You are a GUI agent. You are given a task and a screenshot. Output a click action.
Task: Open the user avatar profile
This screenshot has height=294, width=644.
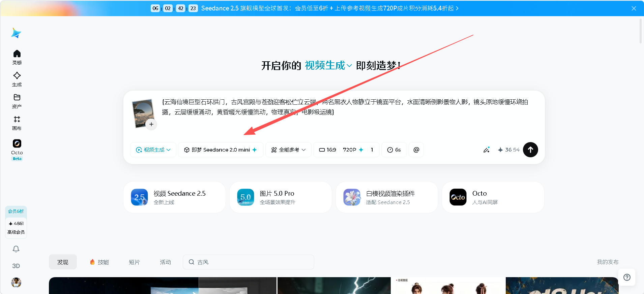click(x=16, y=282)
